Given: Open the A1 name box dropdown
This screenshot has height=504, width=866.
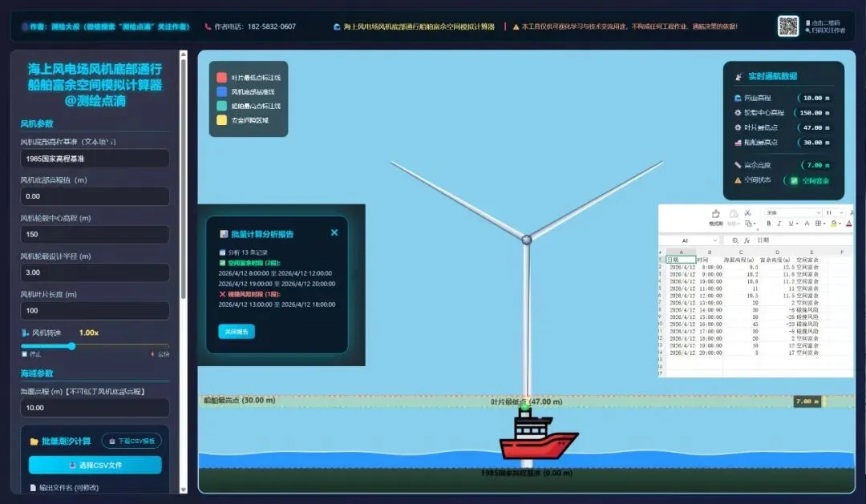Looking at the screenshot, I should pos(714,240).
